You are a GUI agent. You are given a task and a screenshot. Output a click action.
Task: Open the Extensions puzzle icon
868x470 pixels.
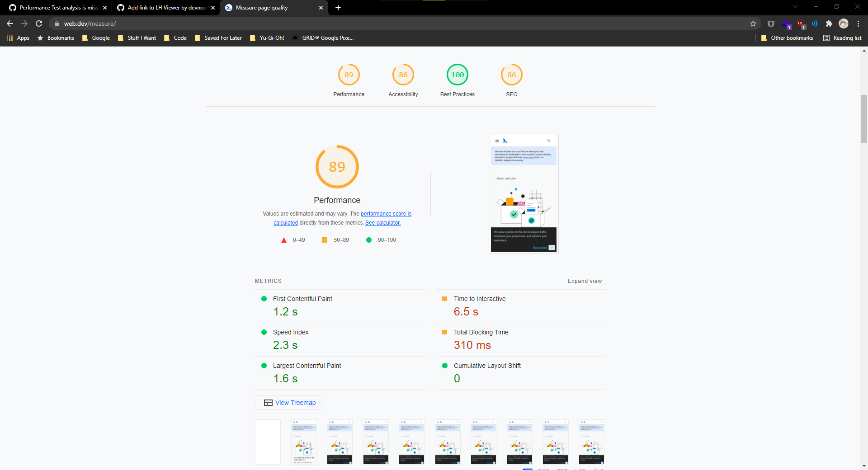[829, 23]
